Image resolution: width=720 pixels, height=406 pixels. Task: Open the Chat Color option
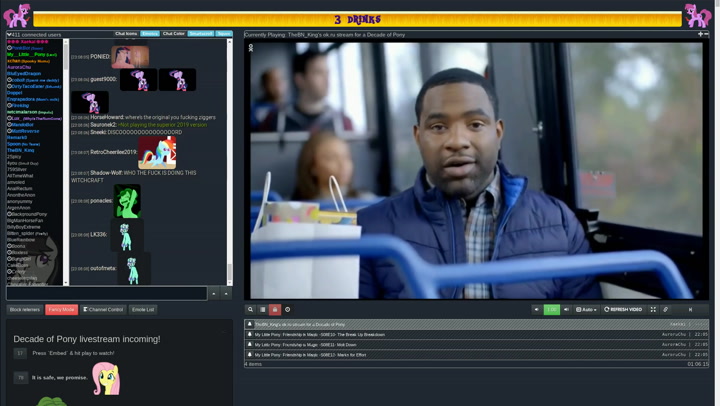174,34
